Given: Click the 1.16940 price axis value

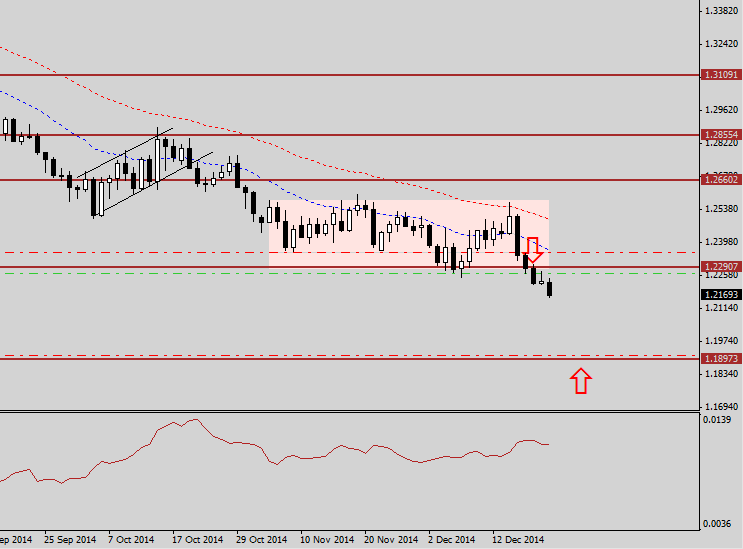Looking at the screenshot, I should pos(721,407).
